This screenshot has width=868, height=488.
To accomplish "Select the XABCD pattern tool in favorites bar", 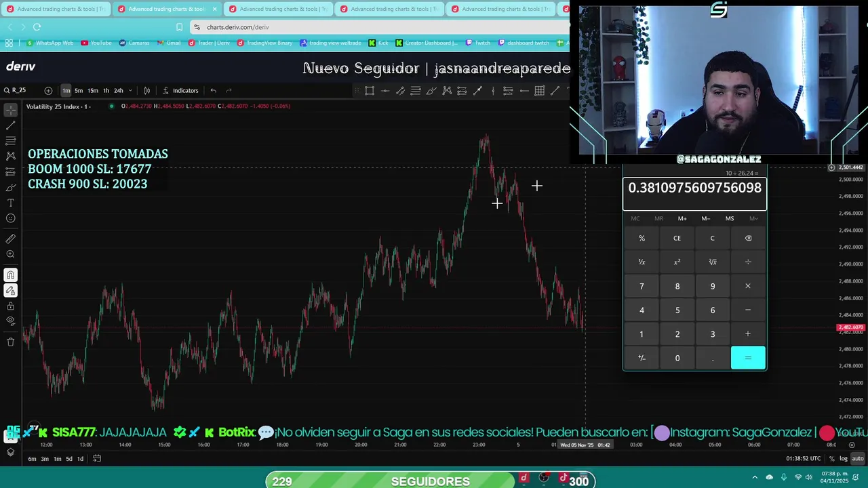I will pos(447,90).
